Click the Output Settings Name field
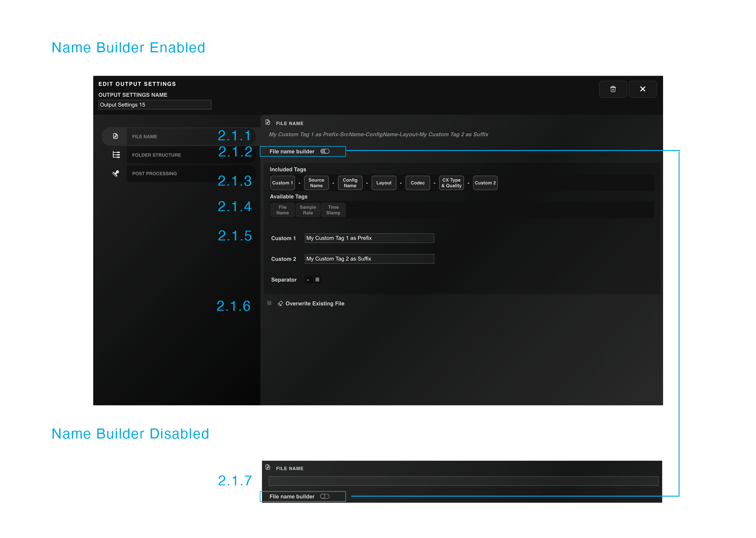 (154, 105)
